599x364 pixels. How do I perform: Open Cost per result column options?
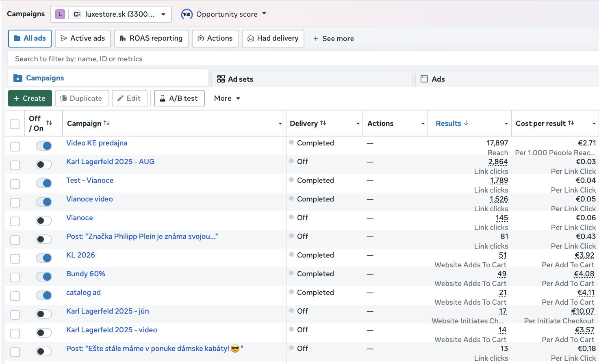pyautogui.click(x=594, y=123)
